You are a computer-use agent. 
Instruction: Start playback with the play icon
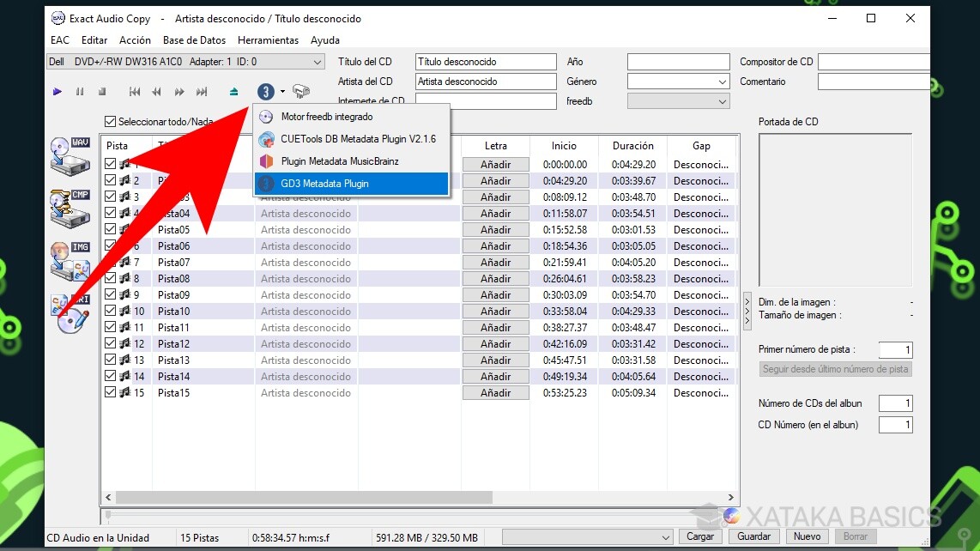pyautogui.click(x=57, y=91)
